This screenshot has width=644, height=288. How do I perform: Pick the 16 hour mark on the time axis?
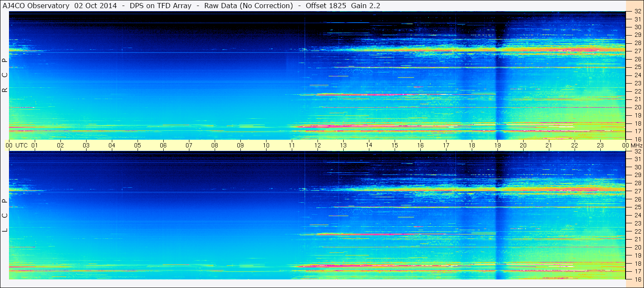420,145
